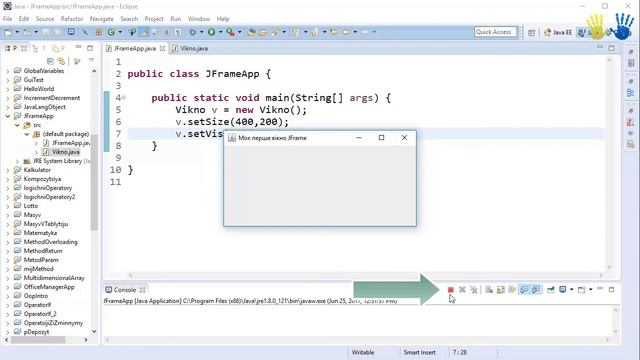
Task: Terminate the running JFrameApp in Console
Action: pos(451,289)
